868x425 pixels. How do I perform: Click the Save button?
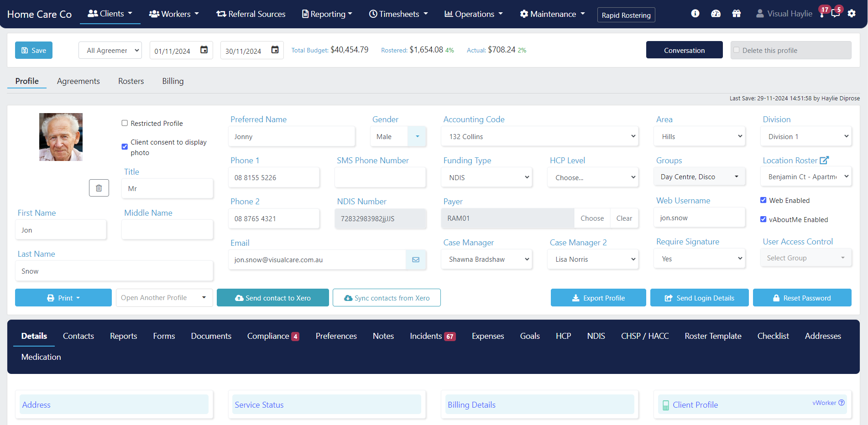click(x=34, y=50)
